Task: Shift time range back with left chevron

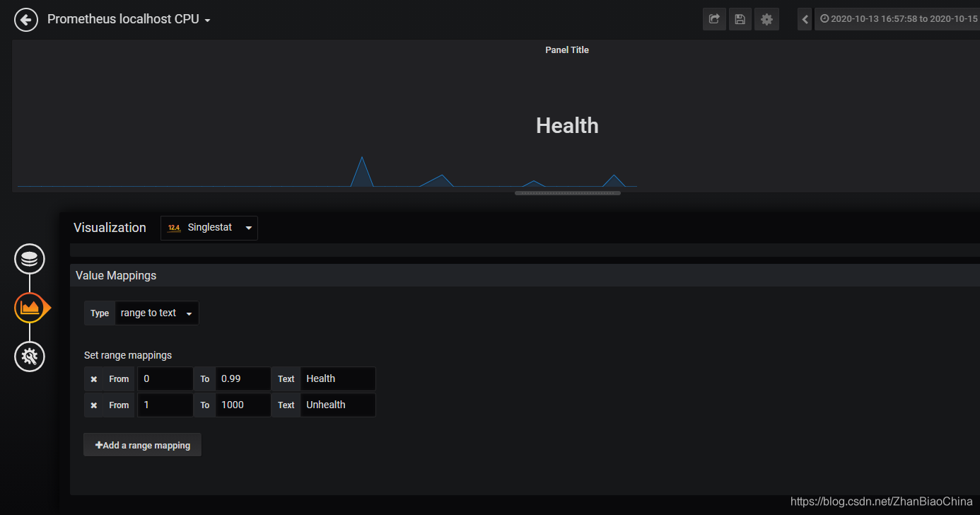Action: coord(805,19)
